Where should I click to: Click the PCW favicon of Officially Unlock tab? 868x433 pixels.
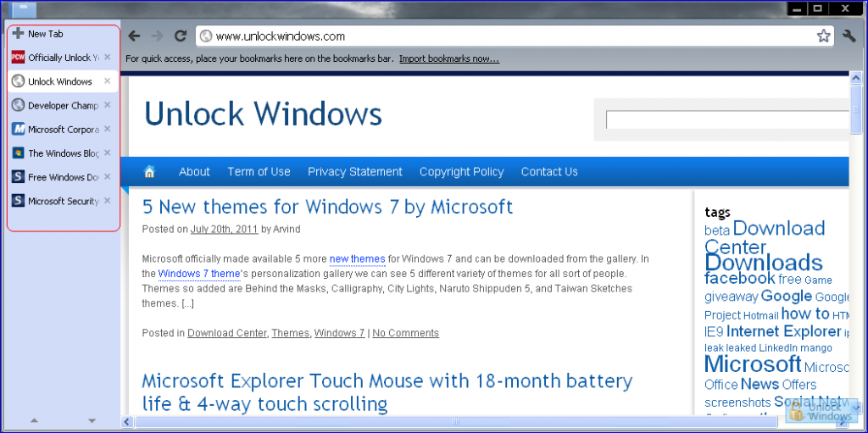[x=19, y=57]
